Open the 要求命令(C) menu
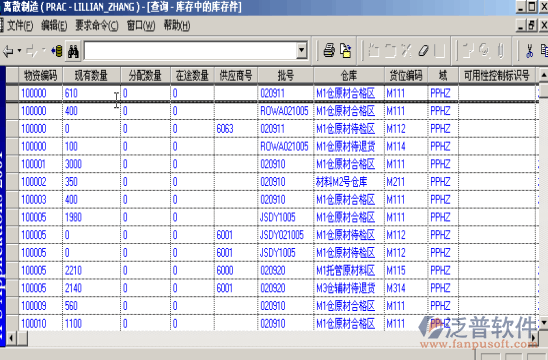 (x=97, y=26)
